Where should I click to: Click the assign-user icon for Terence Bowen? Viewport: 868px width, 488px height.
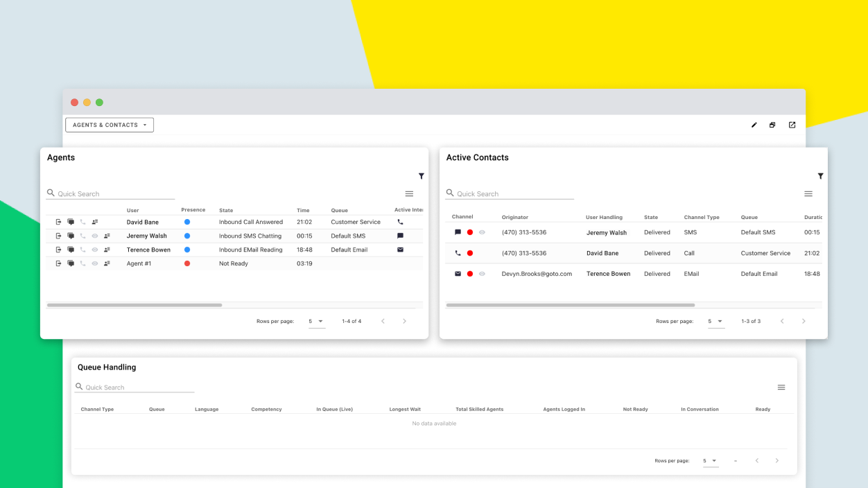tap(107, 250)
